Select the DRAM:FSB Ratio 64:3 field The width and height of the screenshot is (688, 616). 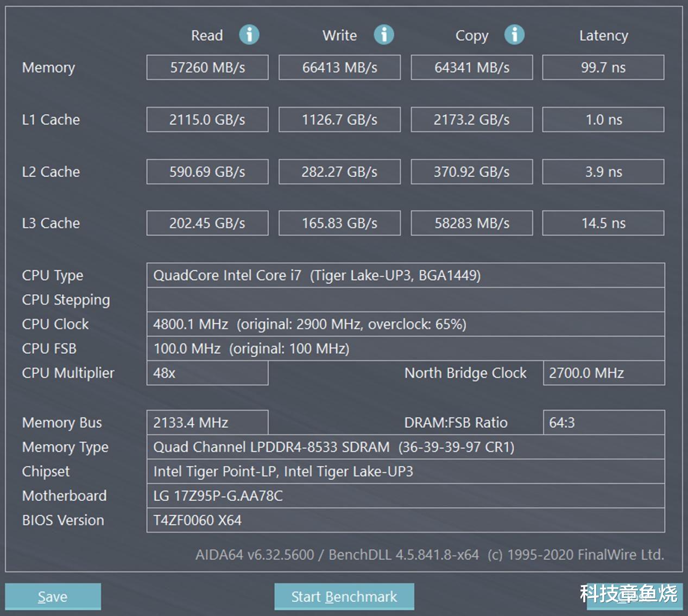coord(603,422)
